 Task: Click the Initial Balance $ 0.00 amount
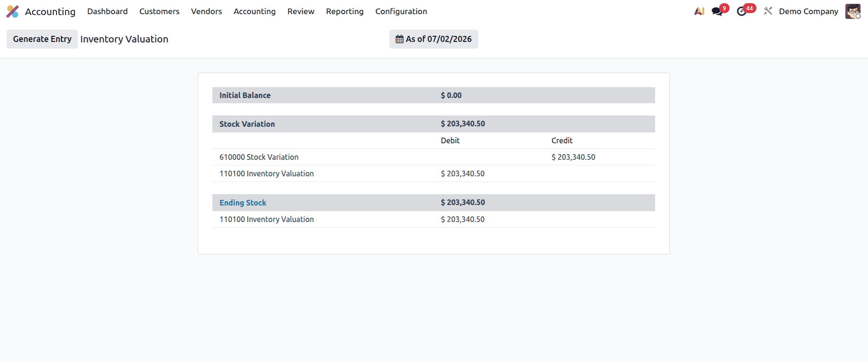click(451, 95)
